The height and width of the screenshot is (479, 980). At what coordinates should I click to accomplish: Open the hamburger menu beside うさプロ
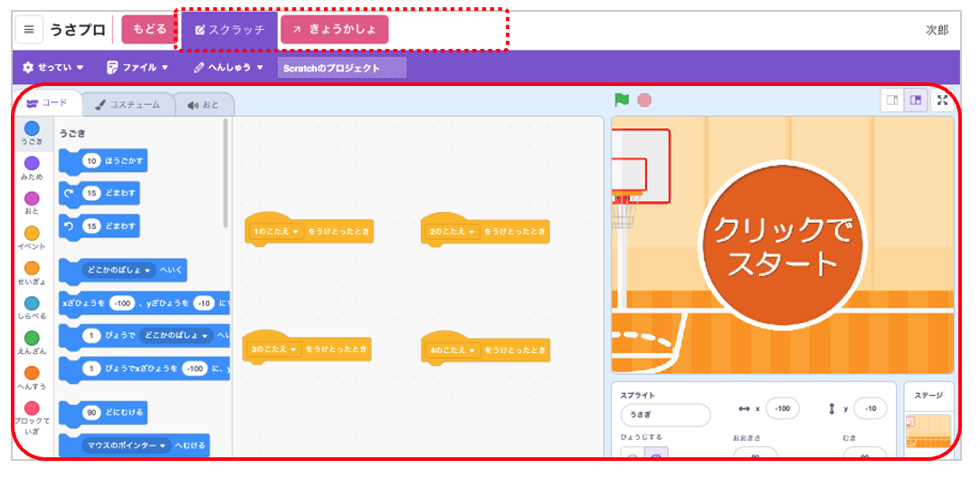tap(29, 30)
